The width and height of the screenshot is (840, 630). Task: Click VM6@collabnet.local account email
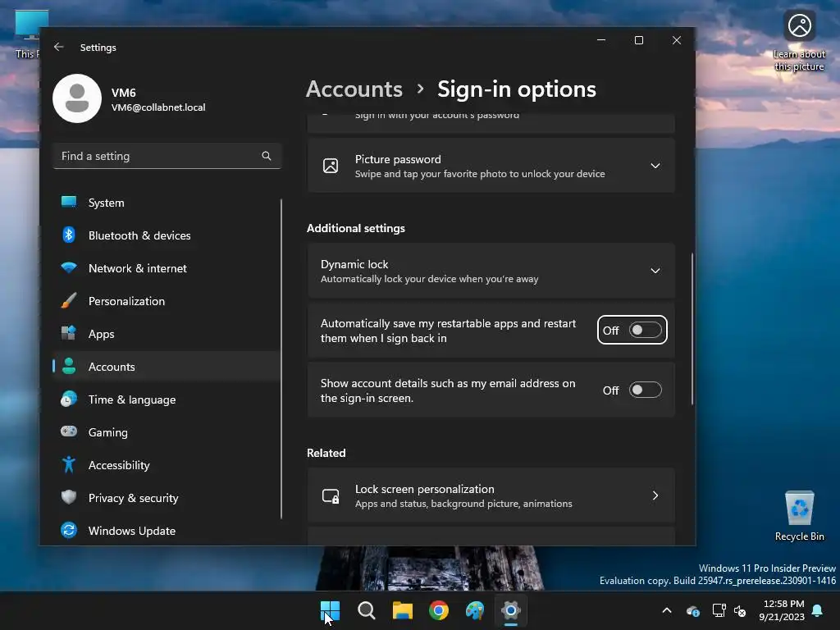coord(158,107)
